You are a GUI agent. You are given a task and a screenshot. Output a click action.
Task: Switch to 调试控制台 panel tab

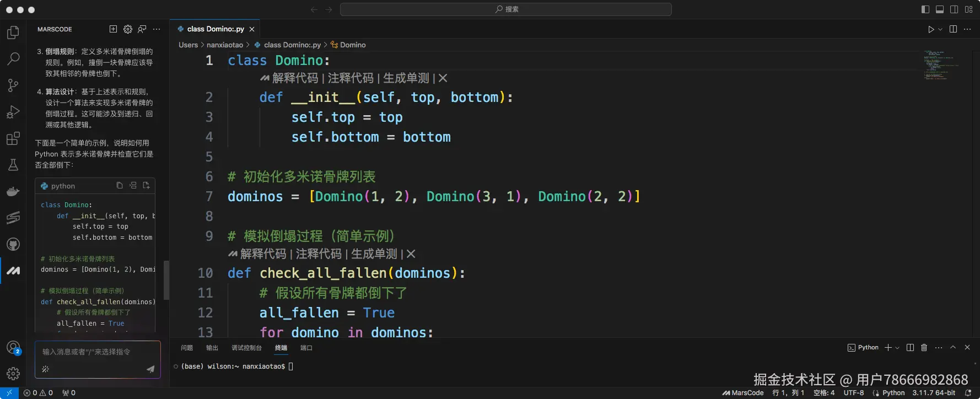(246, 348)
